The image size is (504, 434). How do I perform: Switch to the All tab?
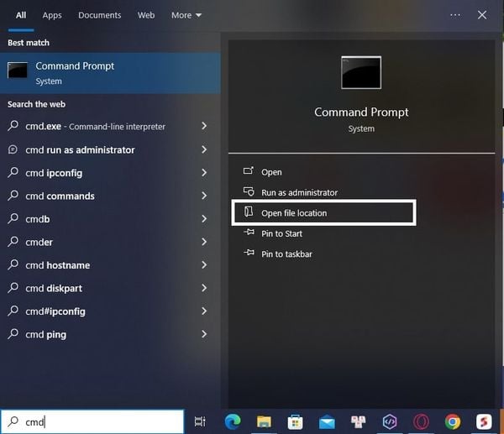tap(21, 15)
